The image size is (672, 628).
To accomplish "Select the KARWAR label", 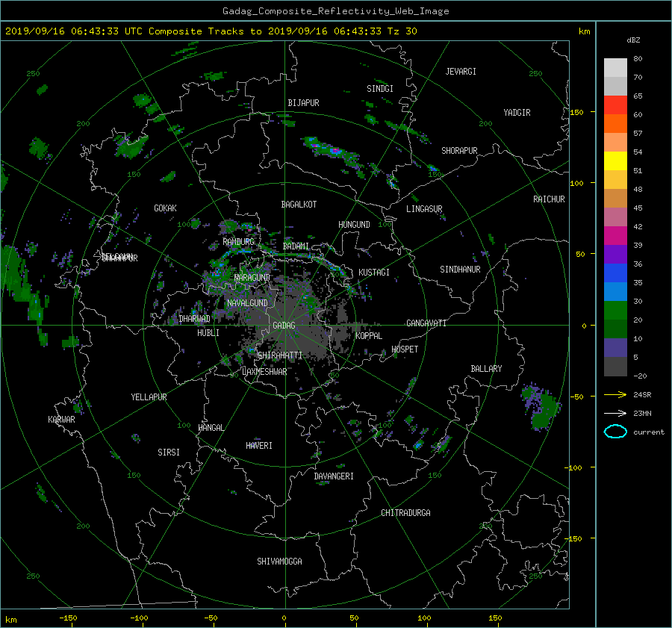I will point(61,420).
